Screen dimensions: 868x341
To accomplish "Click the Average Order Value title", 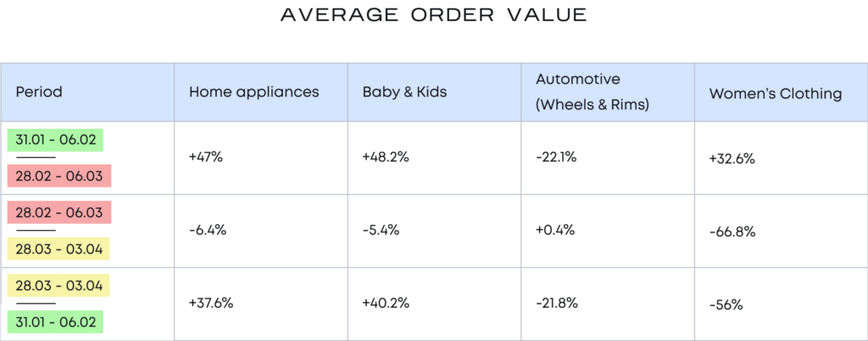I will [433, 16].
